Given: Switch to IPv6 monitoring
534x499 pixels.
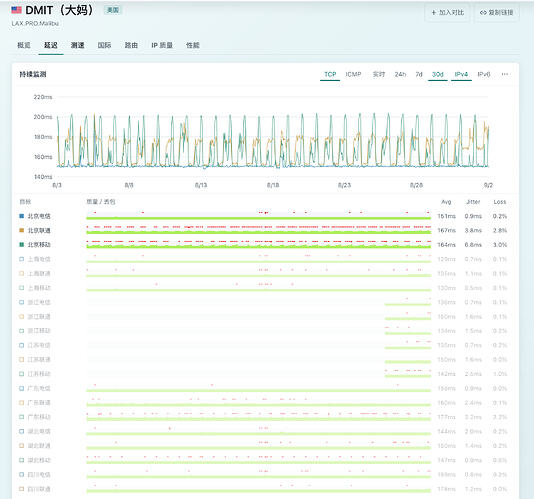Looking at the screenshot, I should point(484,74).
